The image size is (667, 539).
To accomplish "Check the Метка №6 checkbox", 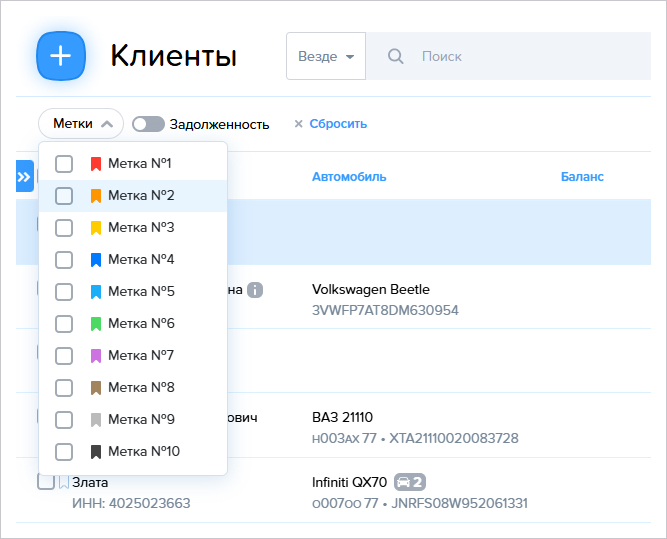I will pyautogui.click(x=64, y=324).
